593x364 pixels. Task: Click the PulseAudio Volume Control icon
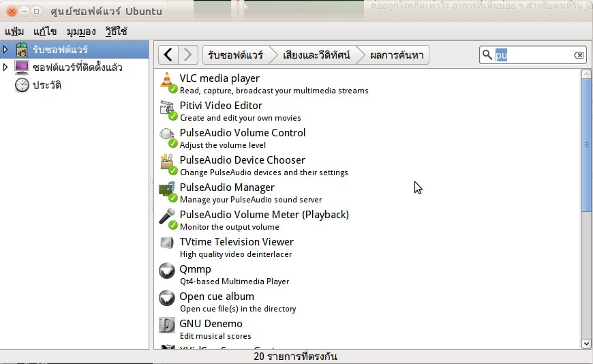(167, 135)
